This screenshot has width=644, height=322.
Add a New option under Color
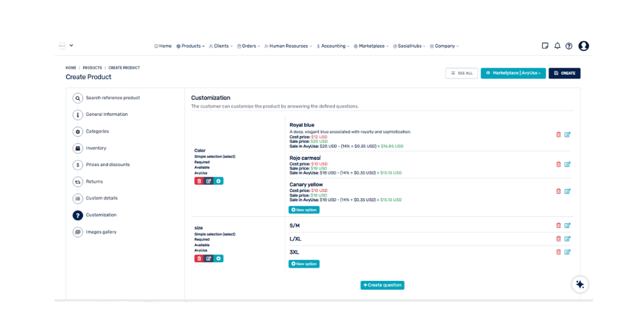304,210
